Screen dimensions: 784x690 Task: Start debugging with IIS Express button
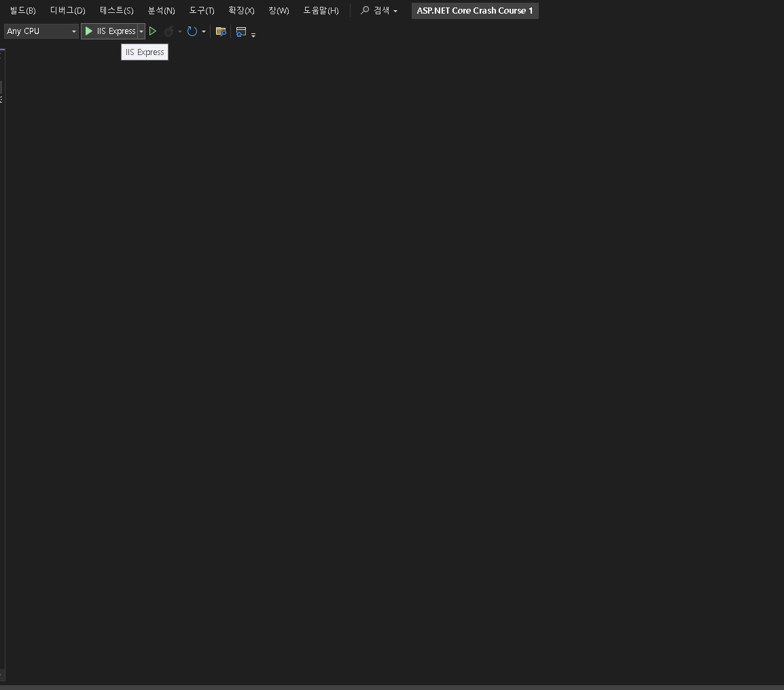point(109,31)
